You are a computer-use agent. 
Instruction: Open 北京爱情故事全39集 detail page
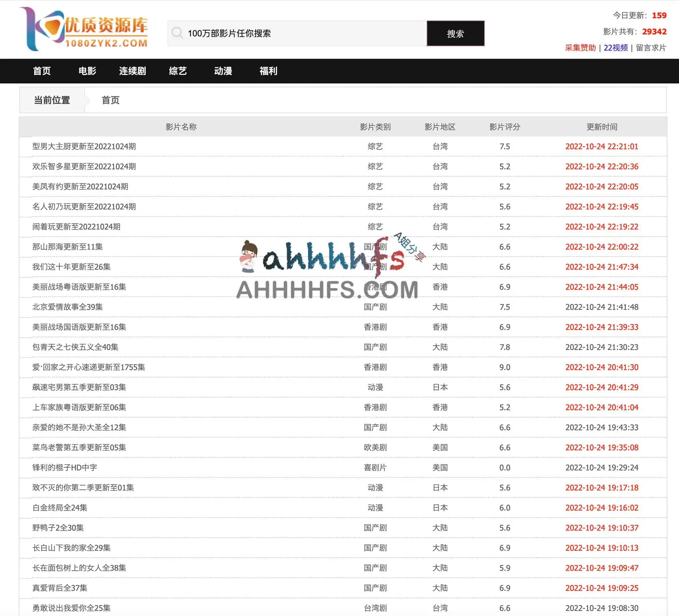68,307
